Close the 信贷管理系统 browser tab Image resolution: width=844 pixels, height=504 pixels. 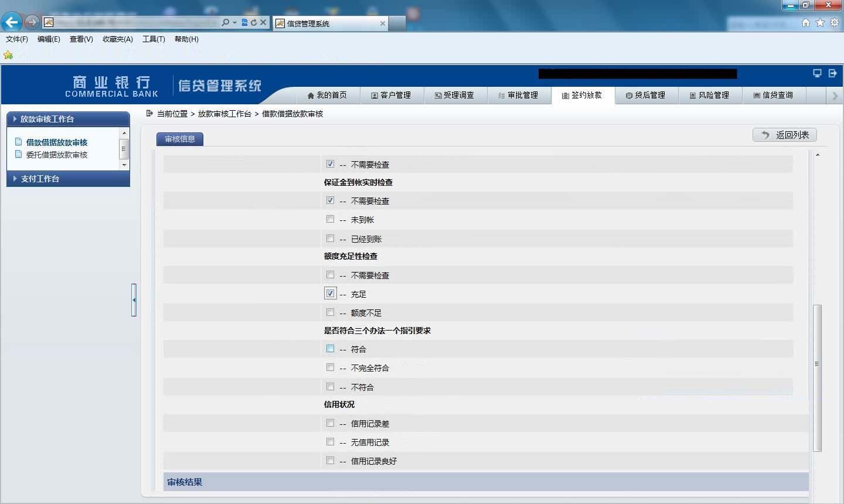383,23
